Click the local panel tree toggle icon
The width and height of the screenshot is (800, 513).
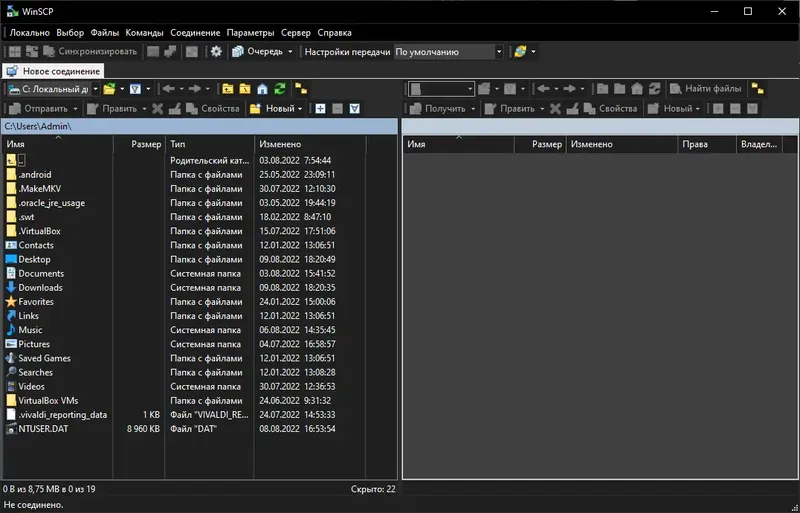click(301, 89)
